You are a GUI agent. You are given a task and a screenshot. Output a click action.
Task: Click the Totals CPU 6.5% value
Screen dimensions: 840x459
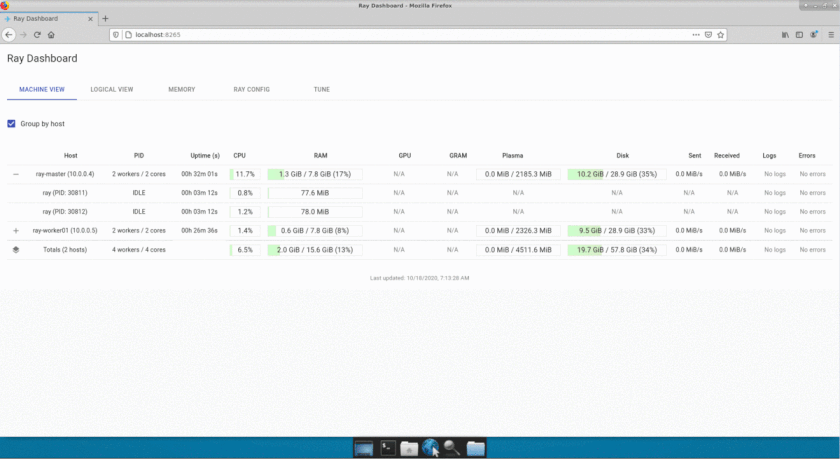[x=245, y=250]
